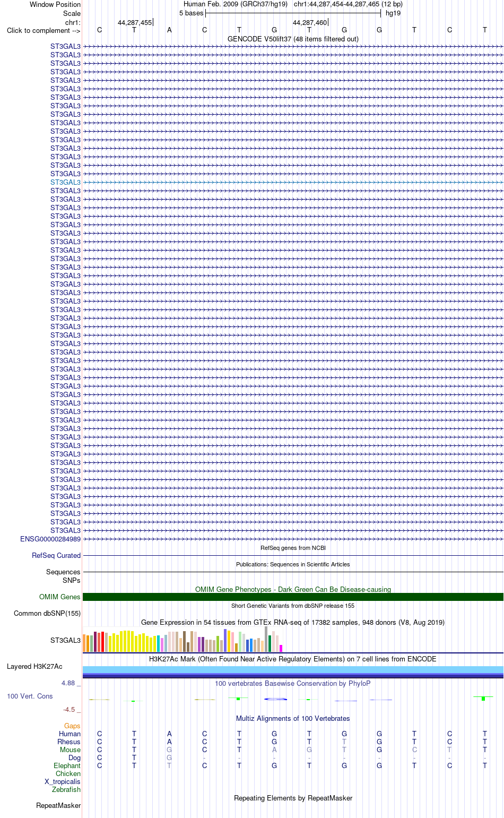Click the 'RefSeq genes from NCBI' track title
504x818 pixels.
pyautogui.click(x=293, y=548)
